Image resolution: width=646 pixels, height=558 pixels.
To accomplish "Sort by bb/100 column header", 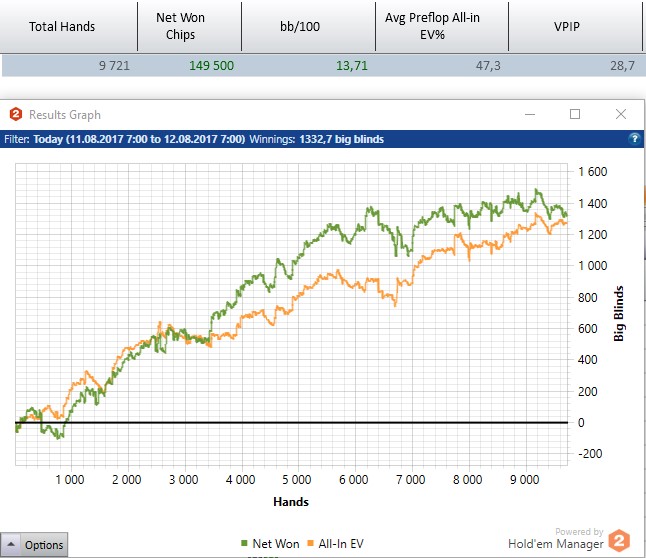I will (x=309, y=26).
